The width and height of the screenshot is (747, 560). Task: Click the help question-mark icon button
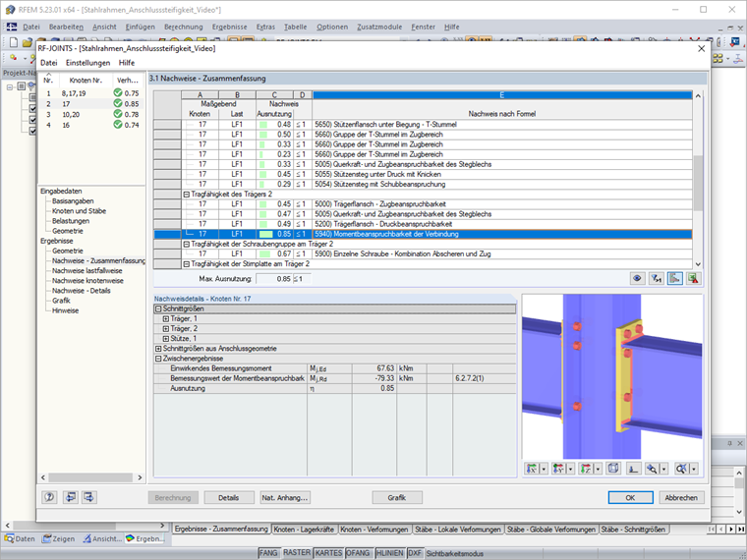pyautogui.click(x=49, y=497)
